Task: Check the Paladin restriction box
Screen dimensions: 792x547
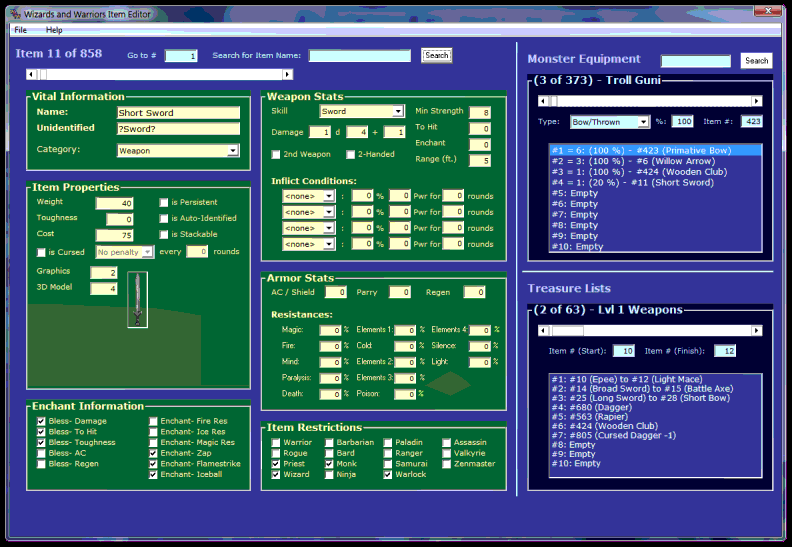Action: tap(387, 442)
